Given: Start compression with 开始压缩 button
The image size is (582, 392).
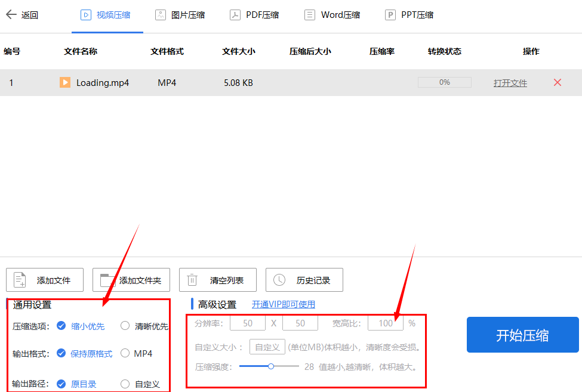Looking at the screenshot, I should click(x=523, y=335).
